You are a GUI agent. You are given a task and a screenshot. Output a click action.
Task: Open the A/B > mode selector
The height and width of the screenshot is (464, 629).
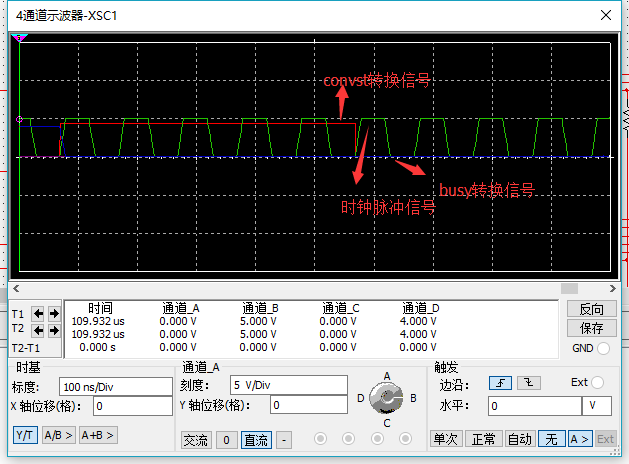[58, 435]
